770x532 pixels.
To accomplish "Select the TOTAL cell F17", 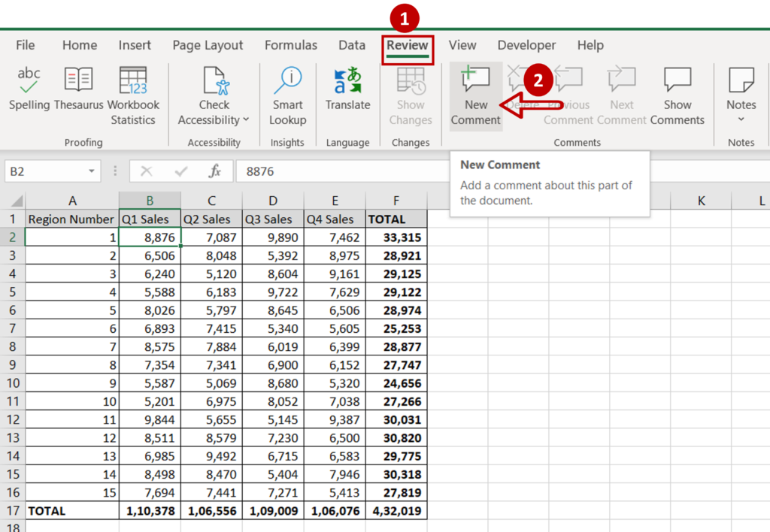I will pyautogui.click(x=396, y=511).
